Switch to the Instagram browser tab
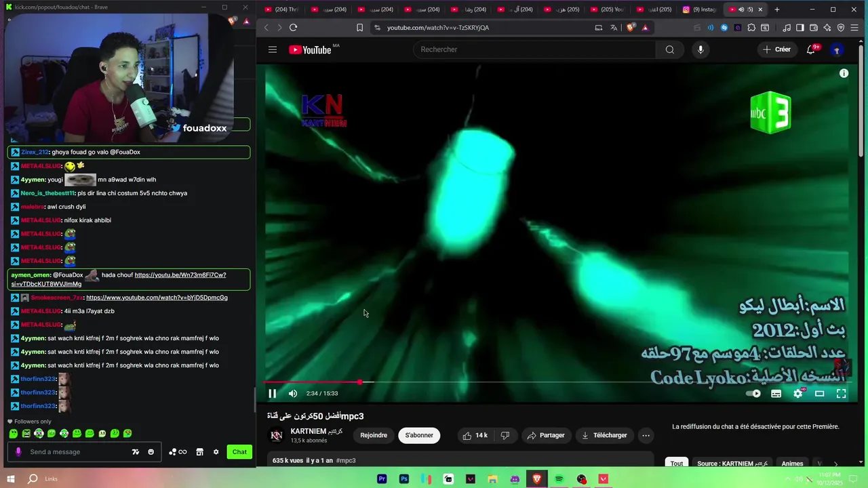The image size is (868, 488). pyautogui.click(x=698, y=9)
